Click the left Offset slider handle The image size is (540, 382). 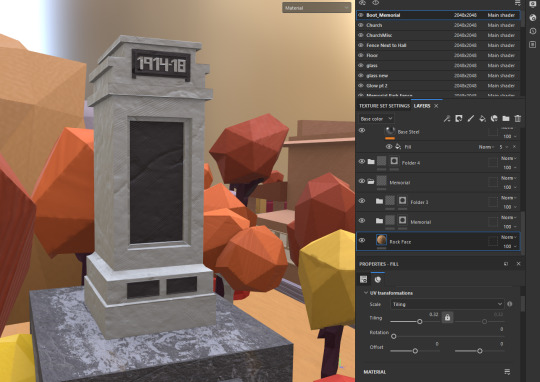(415, 351)
